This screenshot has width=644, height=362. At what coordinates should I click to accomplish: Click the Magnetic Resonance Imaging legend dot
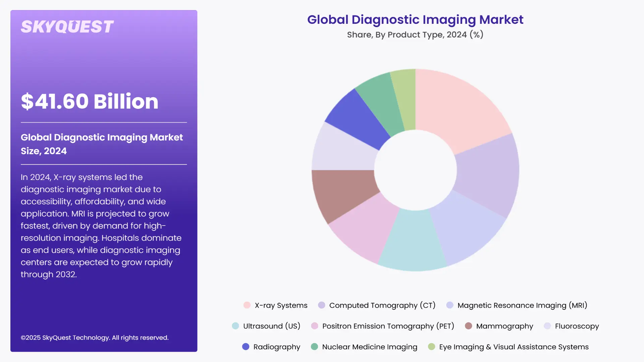449,305
